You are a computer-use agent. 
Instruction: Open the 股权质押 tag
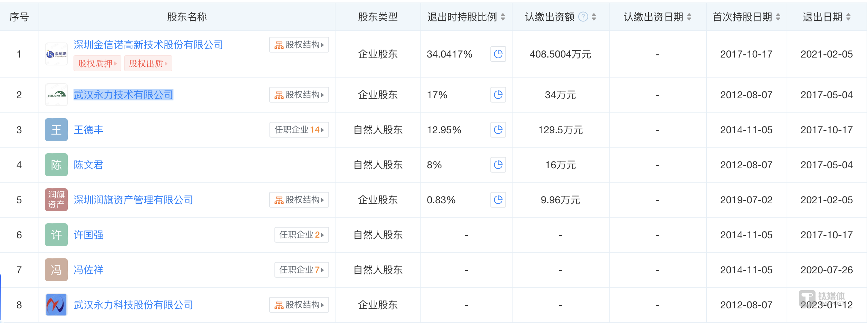tap(97, 64)
